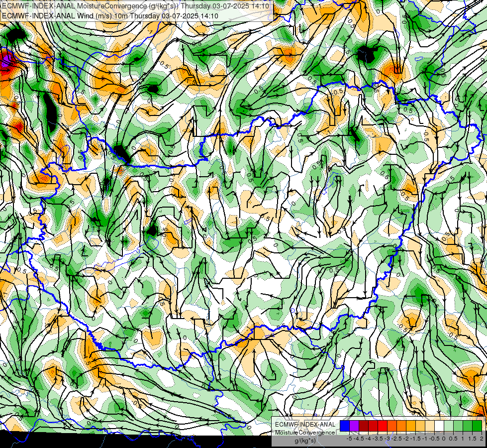Click the blue legend swatch below -5

point(345,426)
